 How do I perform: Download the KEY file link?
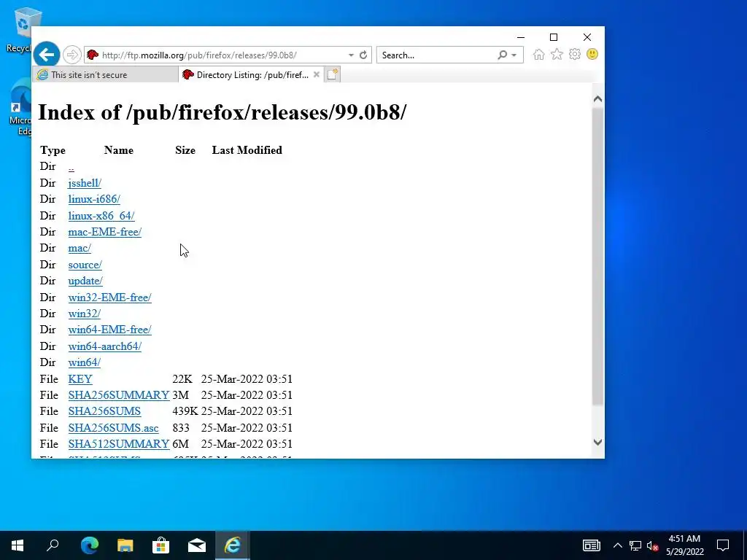point(80,379)
